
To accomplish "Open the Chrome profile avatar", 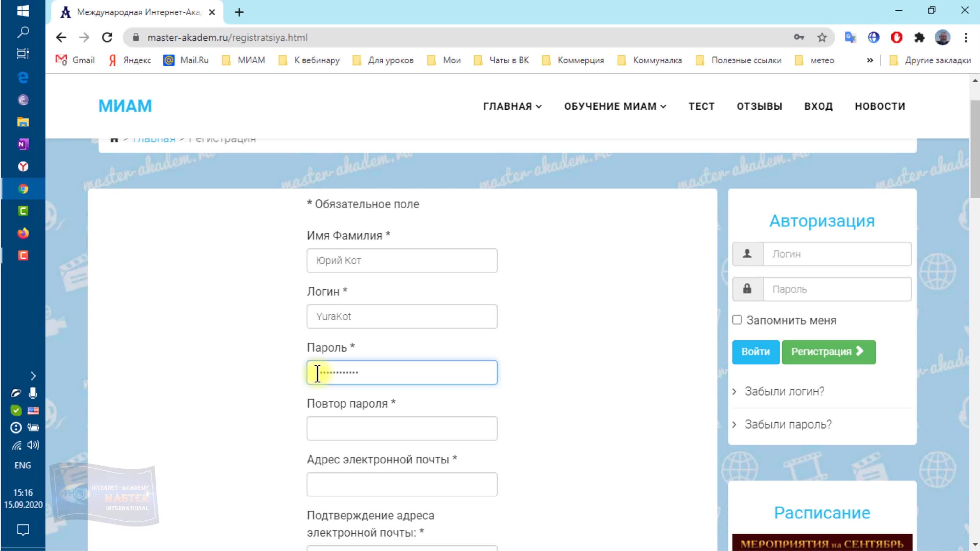I will point(943,37).
